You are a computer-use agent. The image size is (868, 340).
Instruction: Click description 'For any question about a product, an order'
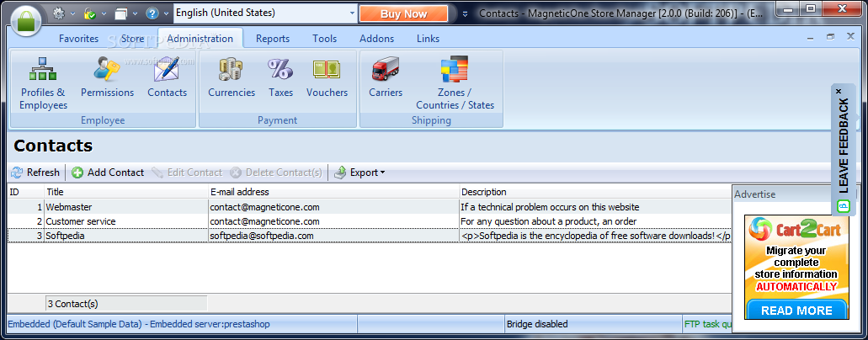tap(549, 221)
